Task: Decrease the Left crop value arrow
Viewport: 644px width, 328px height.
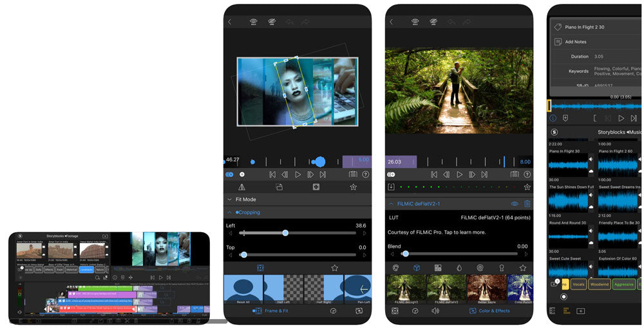Action: click(230, 233)
